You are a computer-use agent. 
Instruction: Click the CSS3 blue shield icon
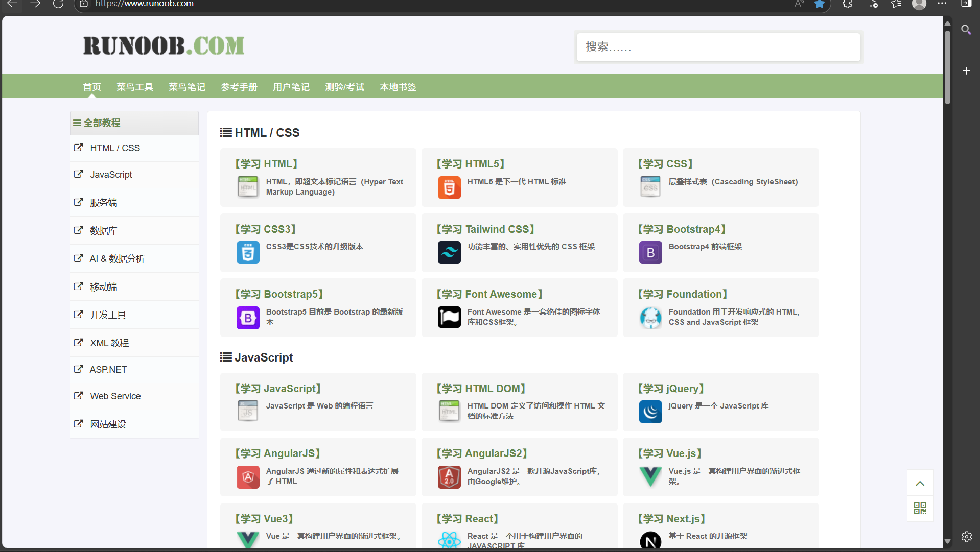point(248,252)
